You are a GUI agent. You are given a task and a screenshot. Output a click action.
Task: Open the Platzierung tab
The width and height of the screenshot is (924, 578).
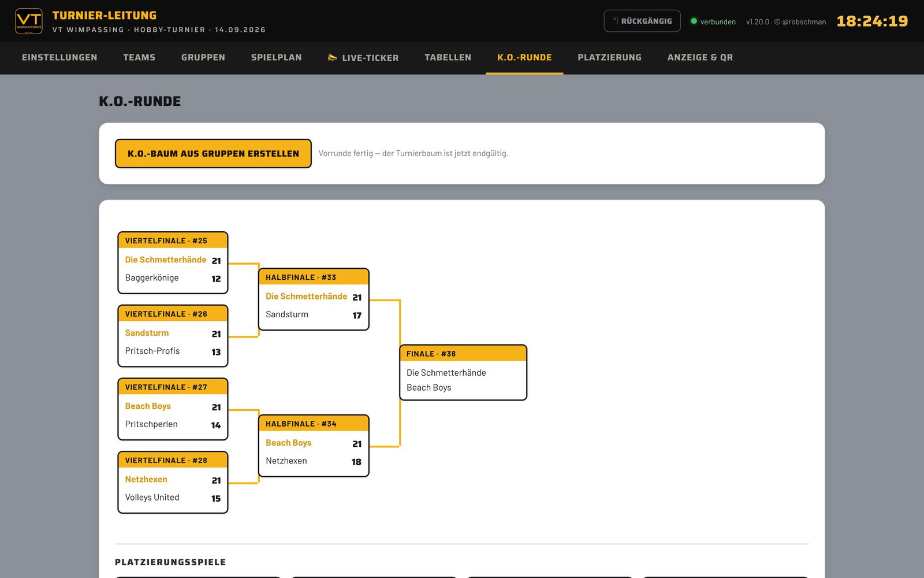coord(609,57)
